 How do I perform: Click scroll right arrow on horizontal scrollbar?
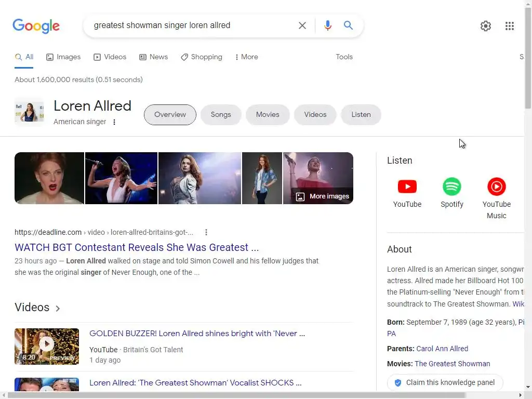[521, 395]
